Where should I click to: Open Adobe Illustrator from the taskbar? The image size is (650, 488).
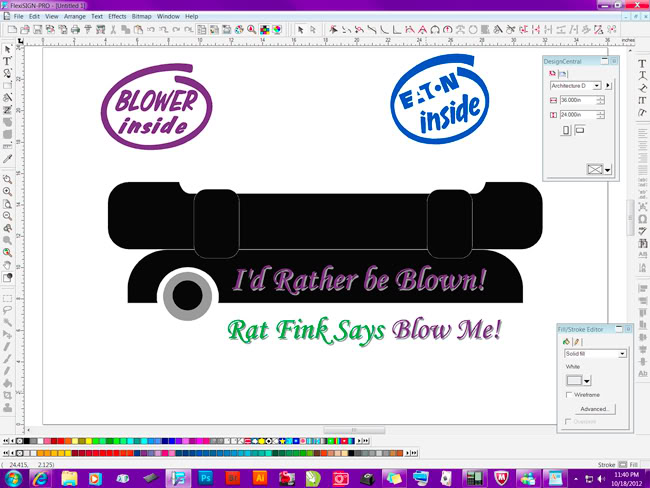[260, 478]
